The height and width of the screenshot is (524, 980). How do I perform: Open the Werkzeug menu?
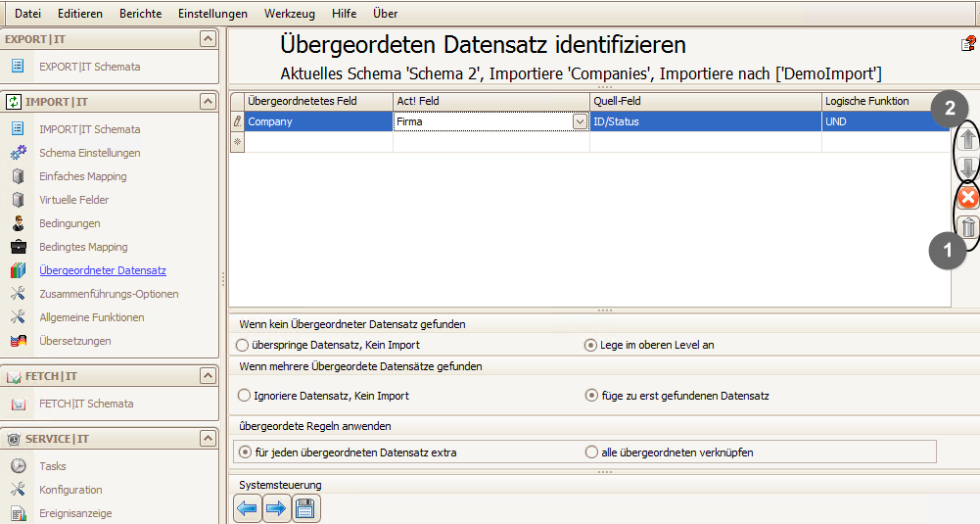coord(290,13)
